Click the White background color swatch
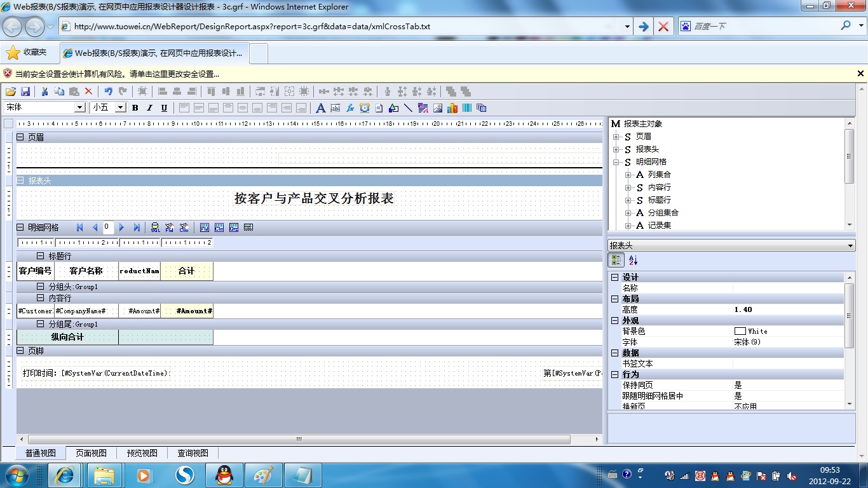The image size is (868, 488). [x=740, y=331]
